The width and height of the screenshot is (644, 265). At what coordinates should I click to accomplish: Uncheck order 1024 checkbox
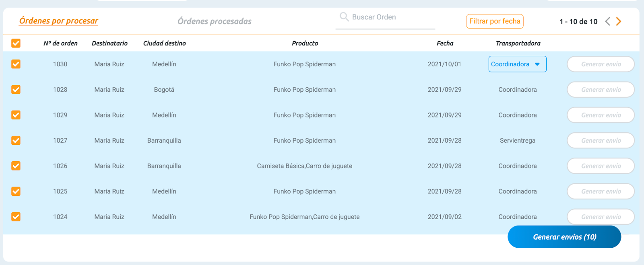(16, 217)
